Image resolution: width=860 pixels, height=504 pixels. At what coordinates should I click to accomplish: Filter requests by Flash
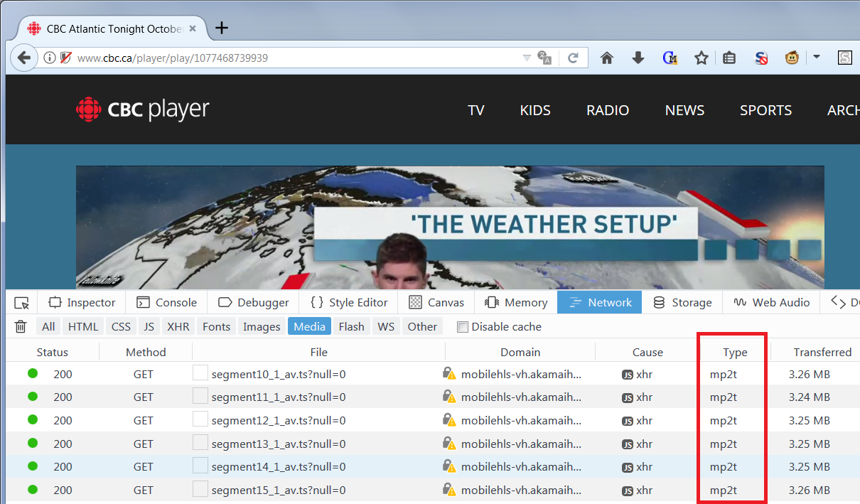point(351,327)
